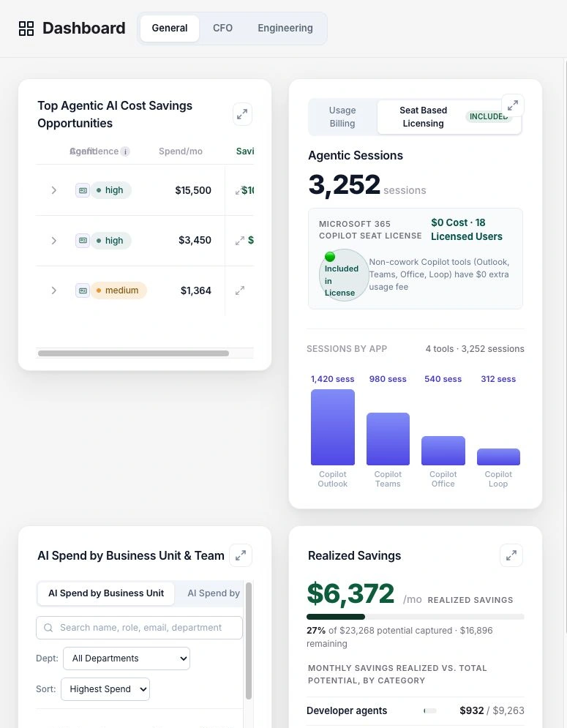Switch to the General dashboard tab

(x=170, y=29)
